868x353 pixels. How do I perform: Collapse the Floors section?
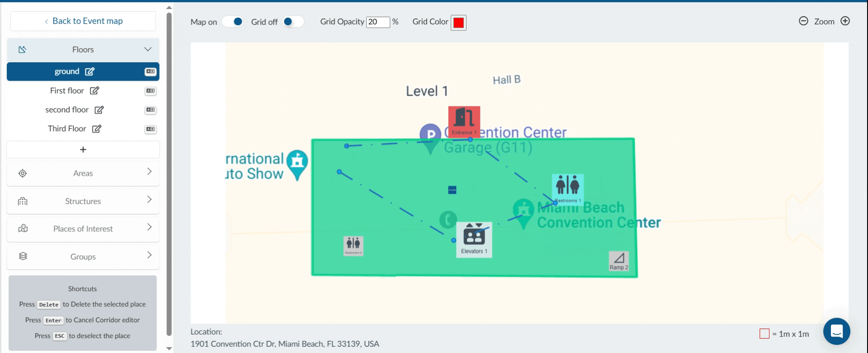coord(148,49)
